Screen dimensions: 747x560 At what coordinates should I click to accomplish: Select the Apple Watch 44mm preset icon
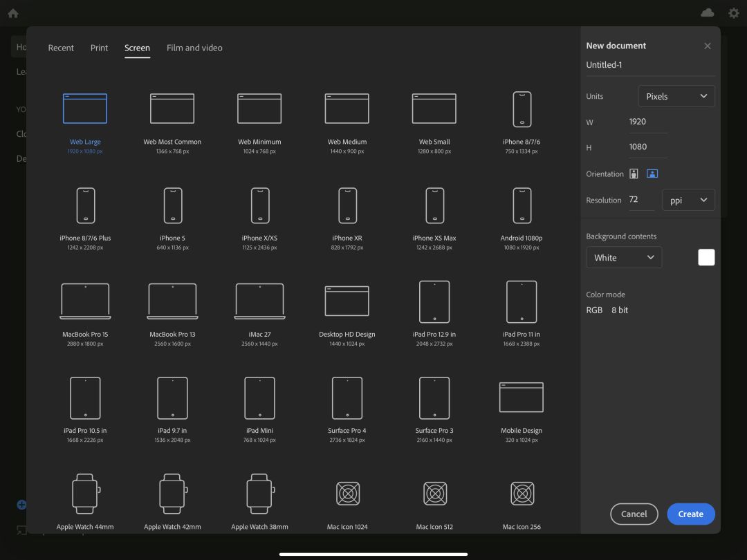click(86, 494)
